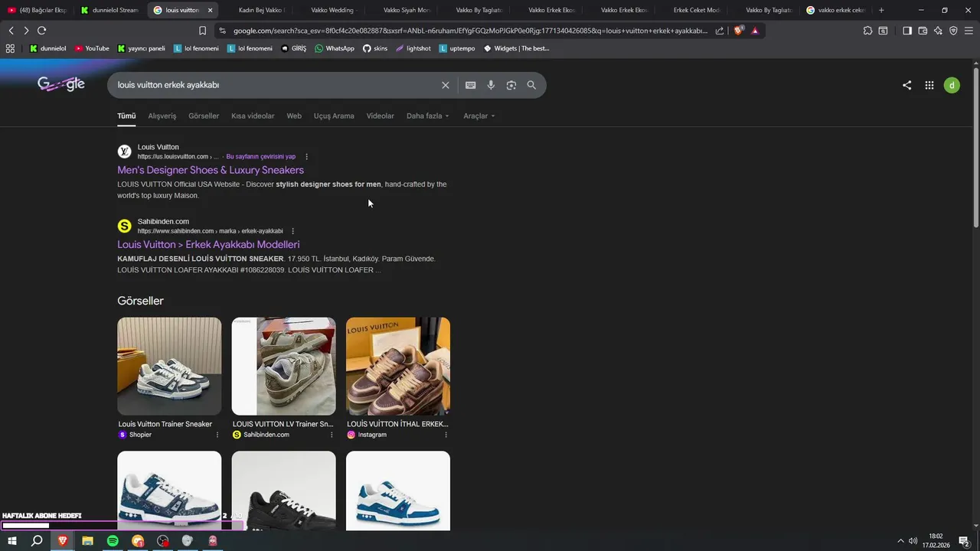The width and height of the screenshot is (980, 551).
Task: Open 'Men's Designer Shoes & Luxury Sneakers' result
Action: point(211,170)
